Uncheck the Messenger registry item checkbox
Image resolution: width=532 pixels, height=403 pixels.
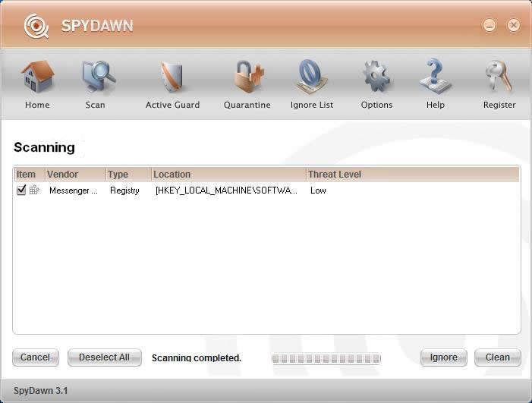(x=21, y=190)
